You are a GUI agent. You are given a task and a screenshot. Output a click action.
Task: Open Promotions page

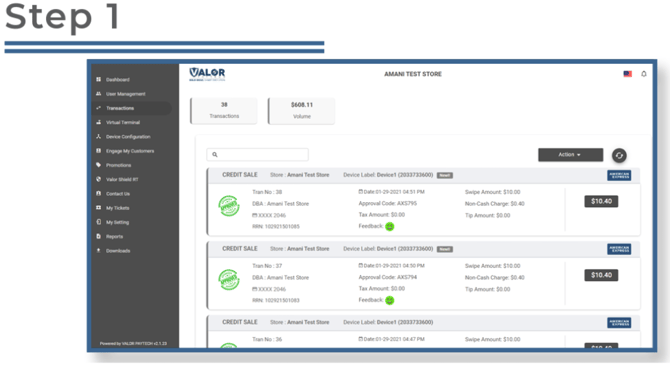pos(118,165)
